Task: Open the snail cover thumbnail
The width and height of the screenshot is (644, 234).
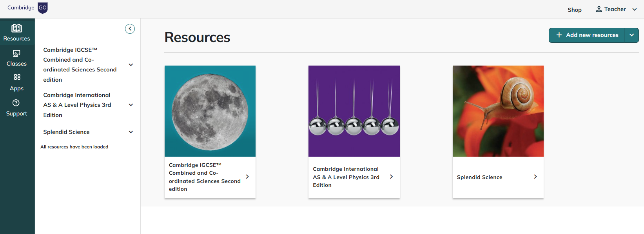Action: [x=498, y=111]
